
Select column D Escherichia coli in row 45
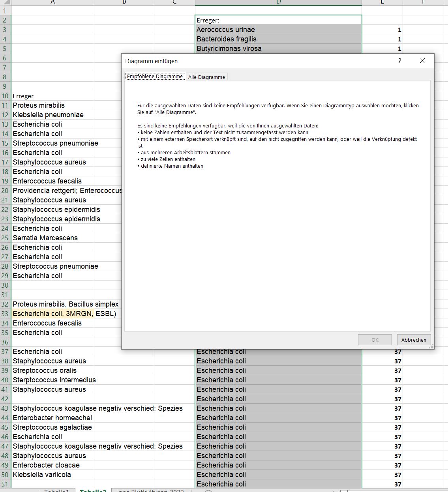(x=278, y=427)
